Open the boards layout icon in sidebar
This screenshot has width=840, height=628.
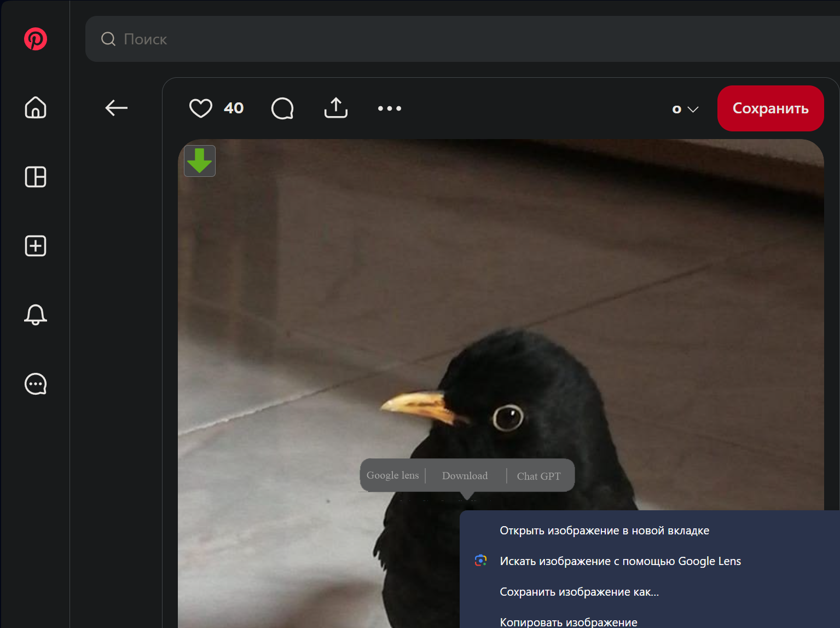36,177
